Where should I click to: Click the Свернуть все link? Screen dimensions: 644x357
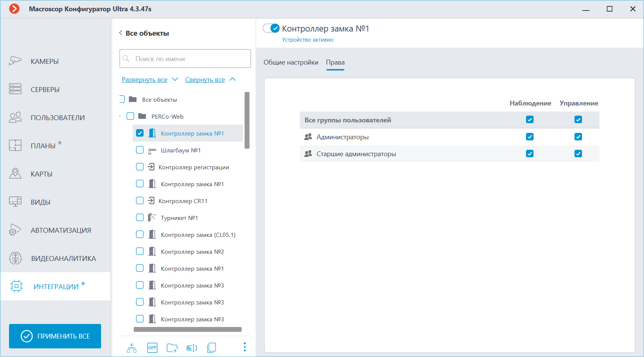click(205, 80)
